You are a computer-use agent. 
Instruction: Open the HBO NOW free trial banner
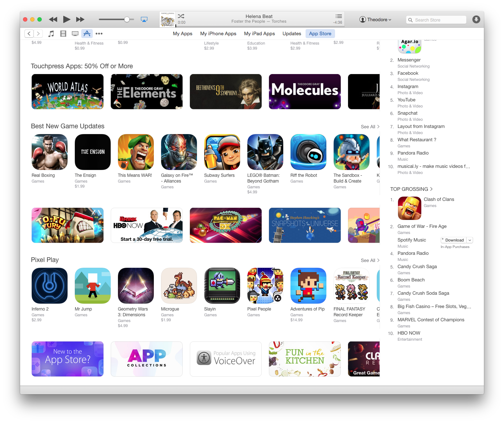147,225
